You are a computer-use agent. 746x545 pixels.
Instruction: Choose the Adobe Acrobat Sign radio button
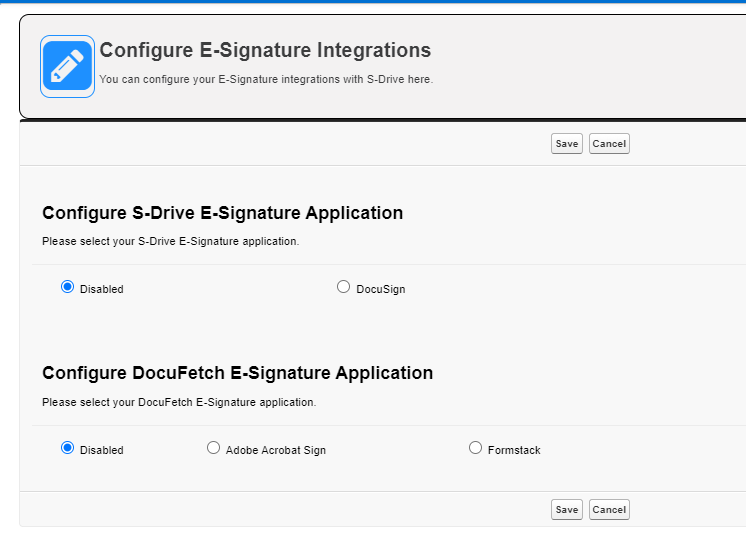213,448
